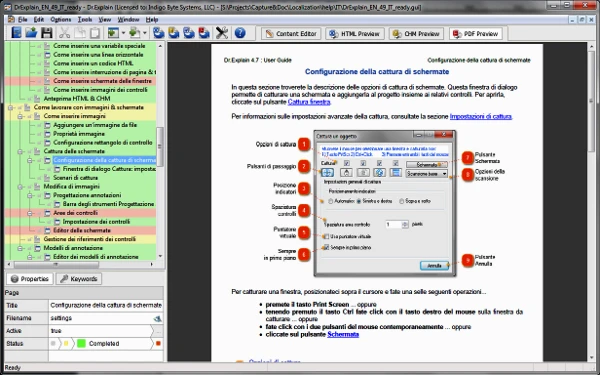Select the gray status swatch
The height and width of the screenshot is (375, 600).
(x=53, y=344)
